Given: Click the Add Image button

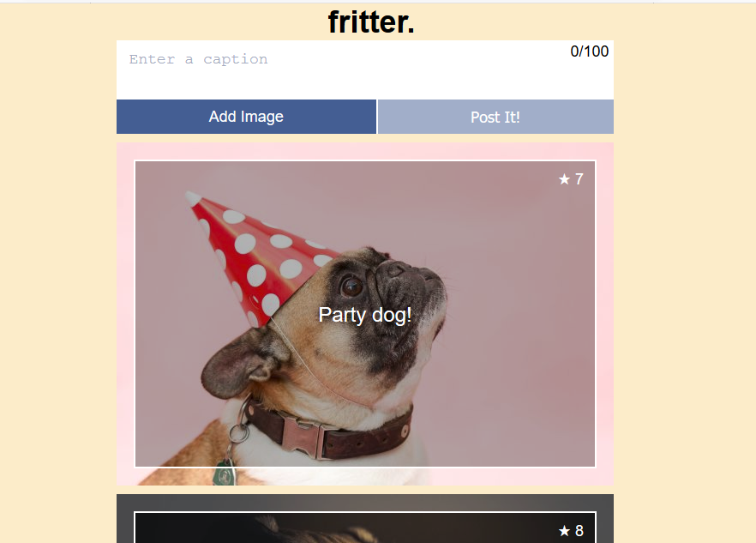Looking at the screenshot, I should click(246, 117).
